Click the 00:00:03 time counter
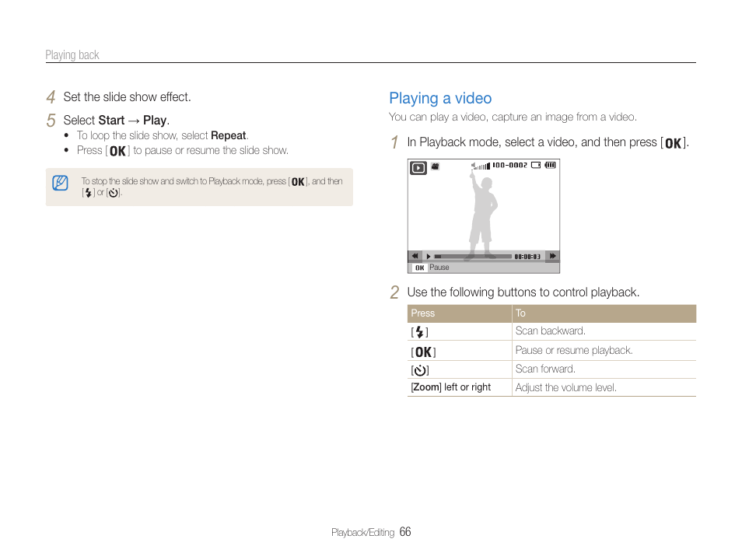Screen dimensions: 742x560 click(527, 257)
